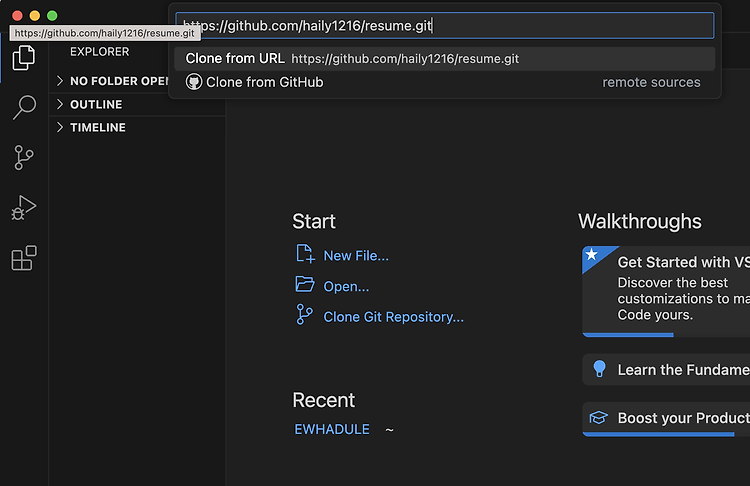Expand the TIMELINE section

137,127
